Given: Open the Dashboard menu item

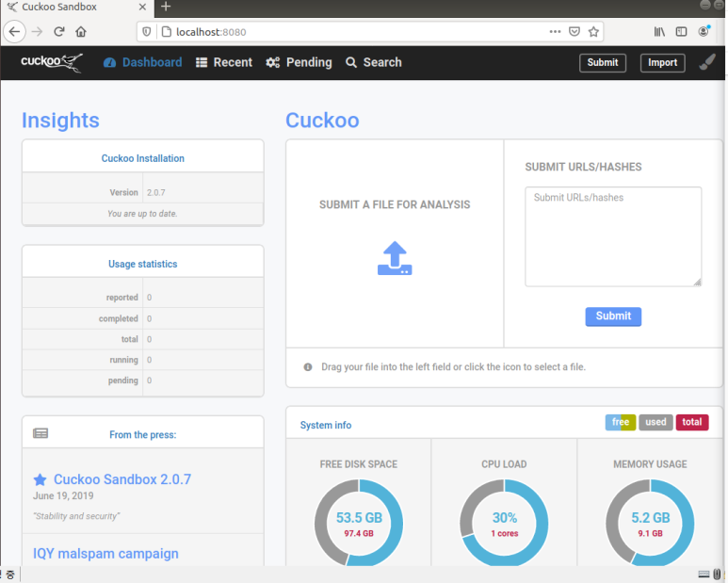Looking at the screenshot, I should click(x=142, y=63).
